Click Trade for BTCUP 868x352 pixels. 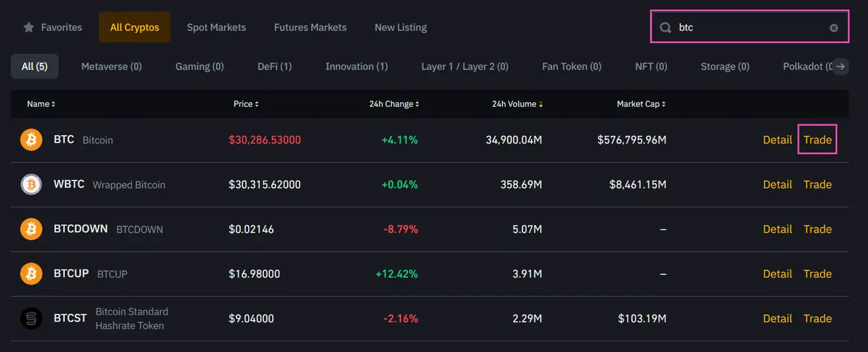click(817, 274)
